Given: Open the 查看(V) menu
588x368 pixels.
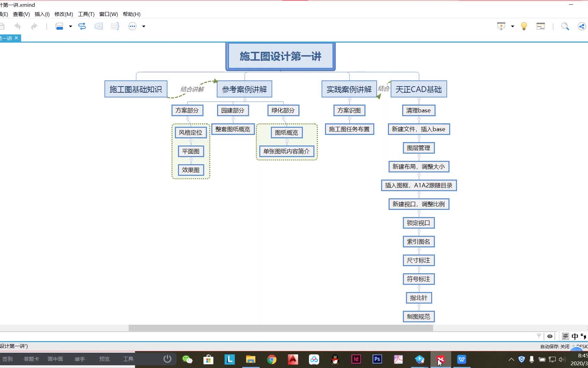Looking at the screenshot, I should pos(21,14).
